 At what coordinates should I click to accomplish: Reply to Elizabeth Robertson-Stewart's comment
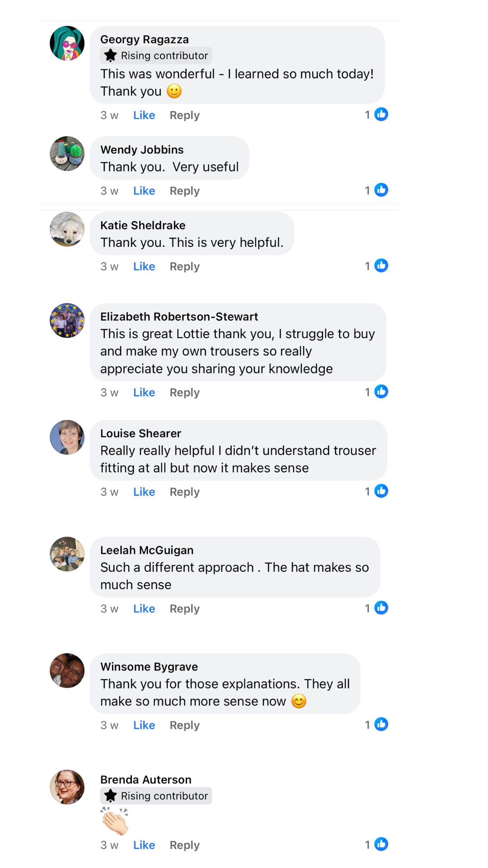[x=184, y=392]
